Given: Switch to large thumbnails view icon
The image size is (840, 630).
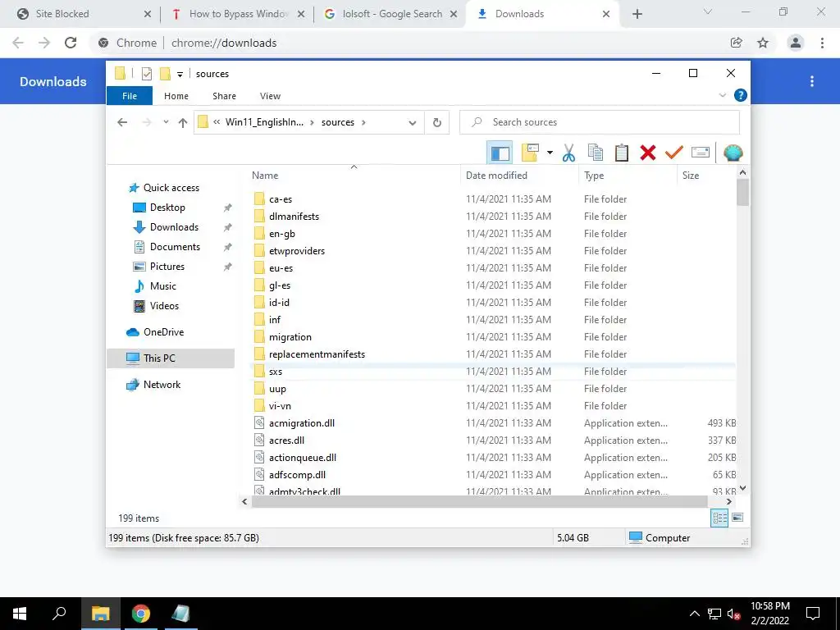Looking at the screenshot, I should click(737, 518).
